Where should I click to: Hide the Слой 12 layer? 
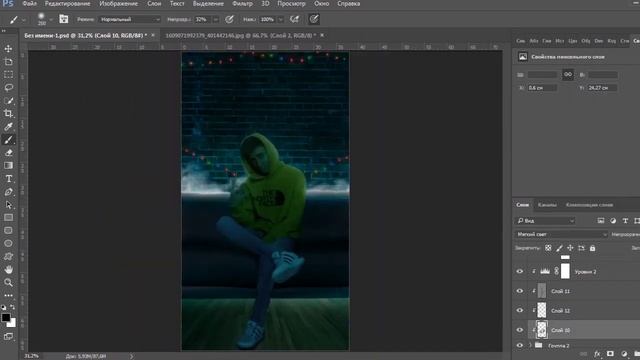click(x=520, y=311)
